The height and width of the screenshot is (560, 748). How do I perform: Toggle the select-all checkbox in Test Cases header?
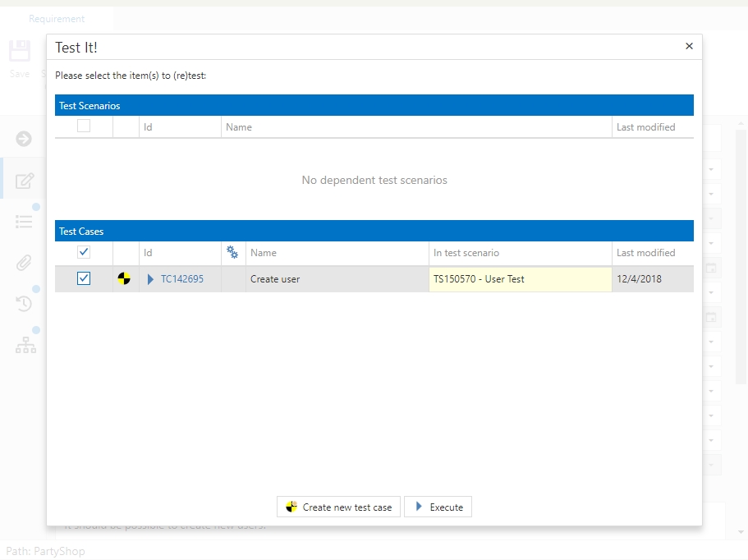[x=84, y=253]
